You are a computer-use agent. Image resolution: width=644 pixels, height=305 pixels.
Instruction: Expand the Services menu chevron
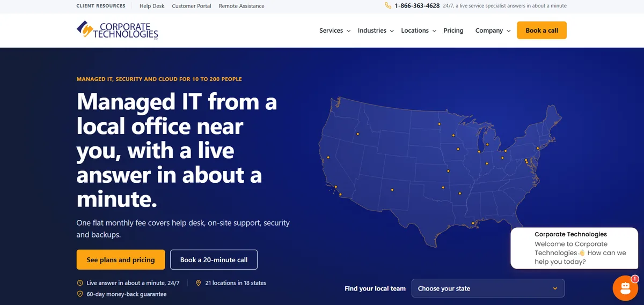348,31
